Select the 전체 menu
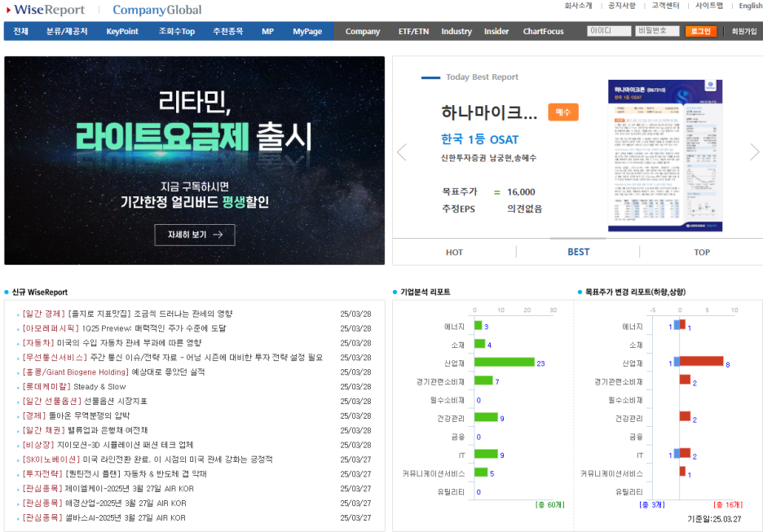The width and height of the screenshot is (763, 532). (21, 31)
